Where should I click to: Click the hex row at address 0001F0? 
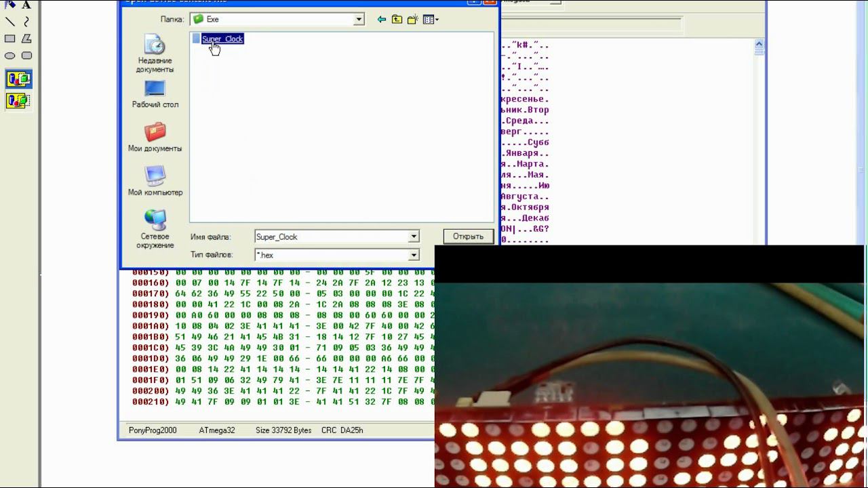283,380
